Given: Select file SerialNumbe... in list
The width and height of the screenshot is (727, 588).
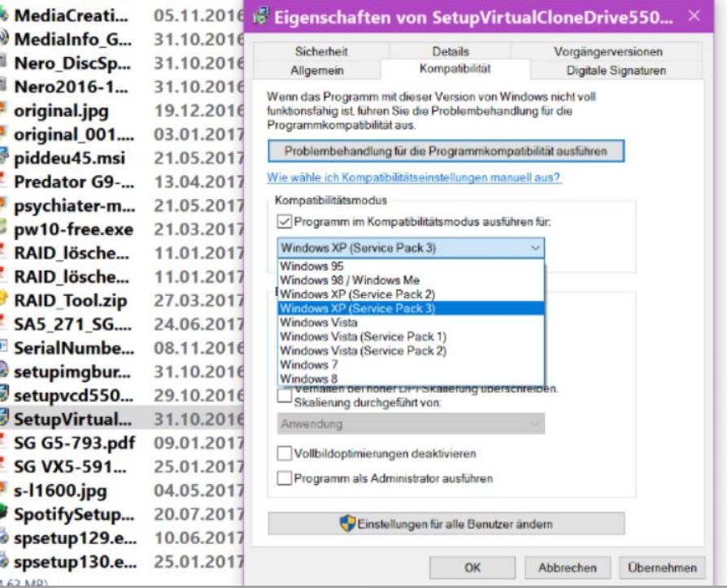Looking at the screenshot, I should (74, 347).
